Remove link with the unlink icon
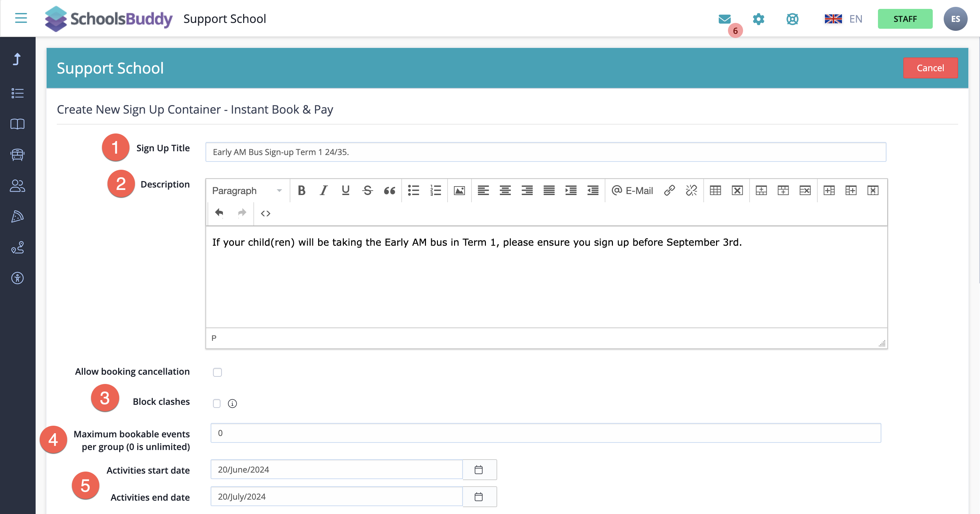The height and width of the screenshot is (514, 980). click(x=691, y=191)
